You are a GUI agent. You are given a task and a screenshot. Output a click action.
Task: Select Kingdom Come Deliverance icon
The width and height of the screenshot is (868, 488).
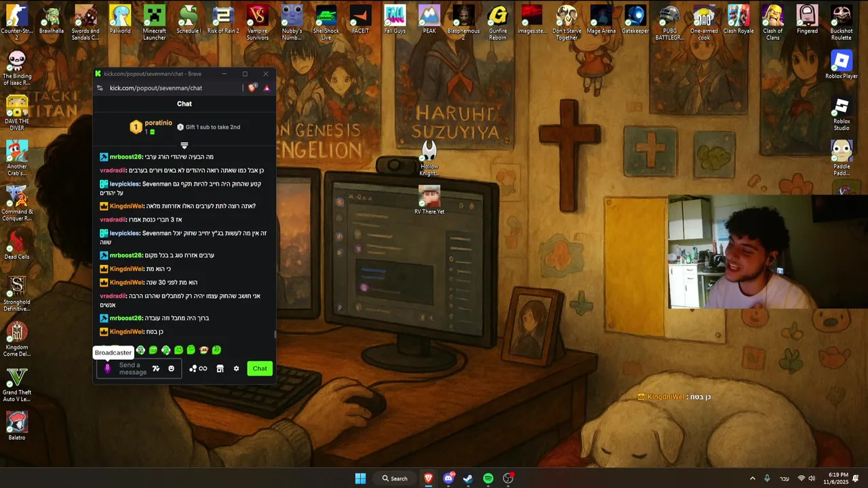pyautogui.click(x=17, y=339)
